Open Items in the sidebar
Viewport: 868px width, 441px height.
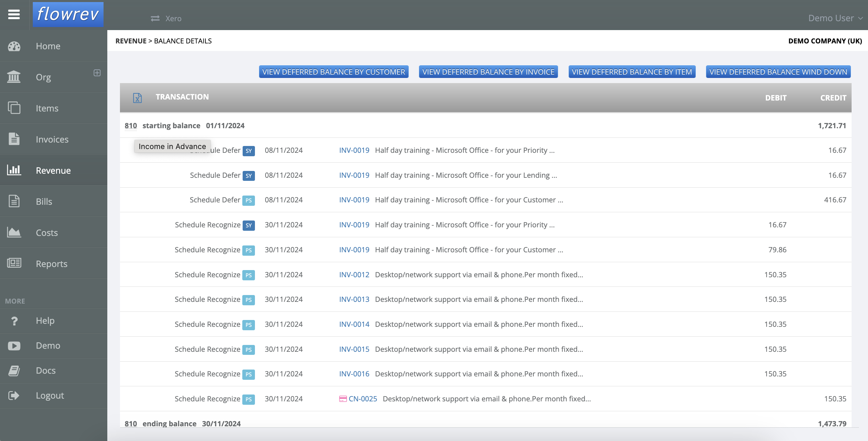coord(47,108)
